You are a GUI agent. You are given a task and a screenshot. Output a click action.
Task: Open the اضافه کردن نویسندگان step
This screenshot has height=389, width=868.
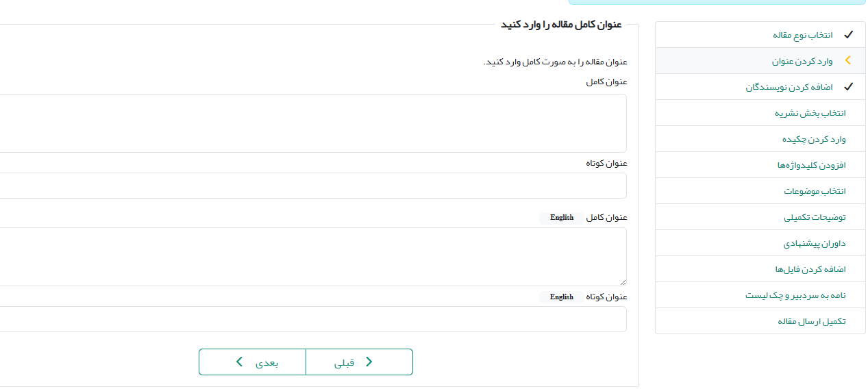tap(789, 87)
